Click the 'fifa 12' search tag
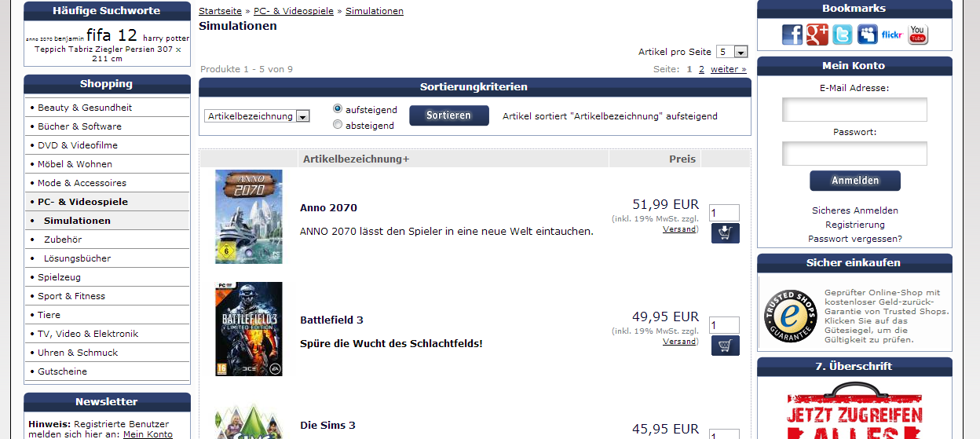 112,35
